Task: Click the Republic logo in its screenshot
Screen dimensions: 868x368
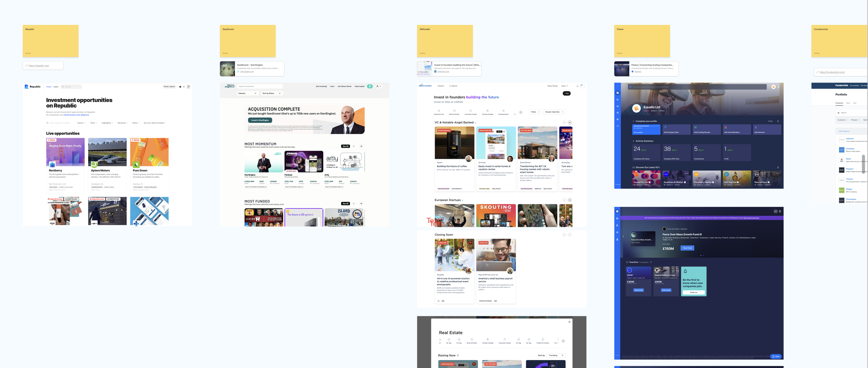Action: tap(33, 87)
